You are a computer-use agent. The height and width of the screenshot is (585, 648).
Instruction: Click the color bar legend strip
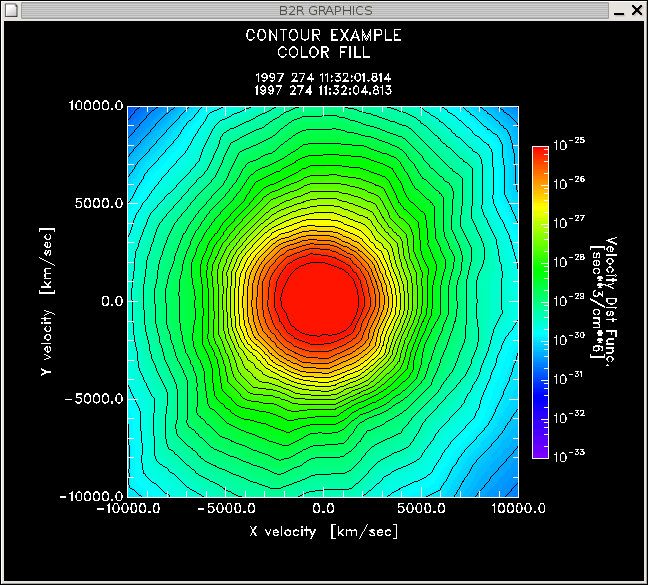point(540,302)
